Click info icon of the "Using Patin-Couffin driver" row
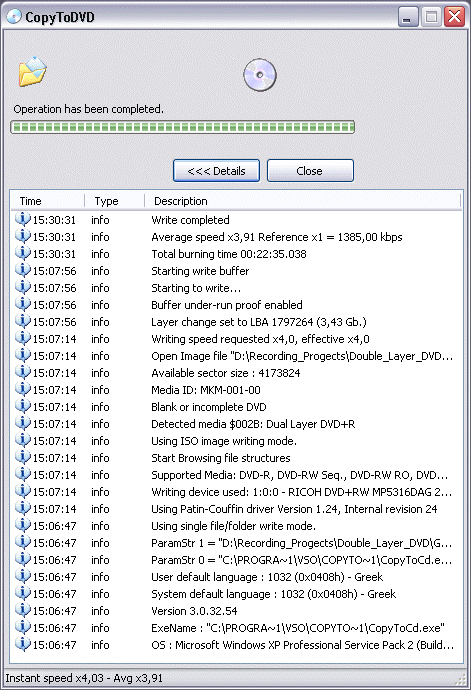 [22, 508]
